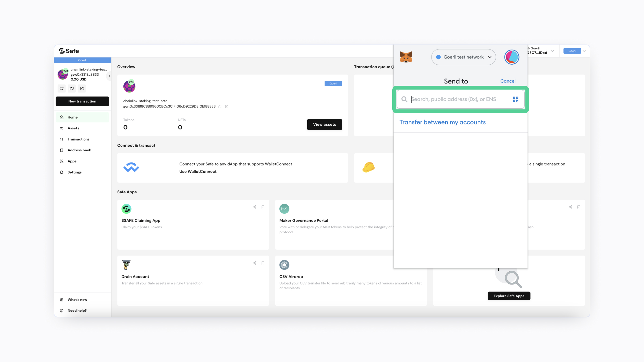Share the $SAFE Claiming App
This screenshot has width=644, height=362.
pyautogui.click(x=255, y=207)
